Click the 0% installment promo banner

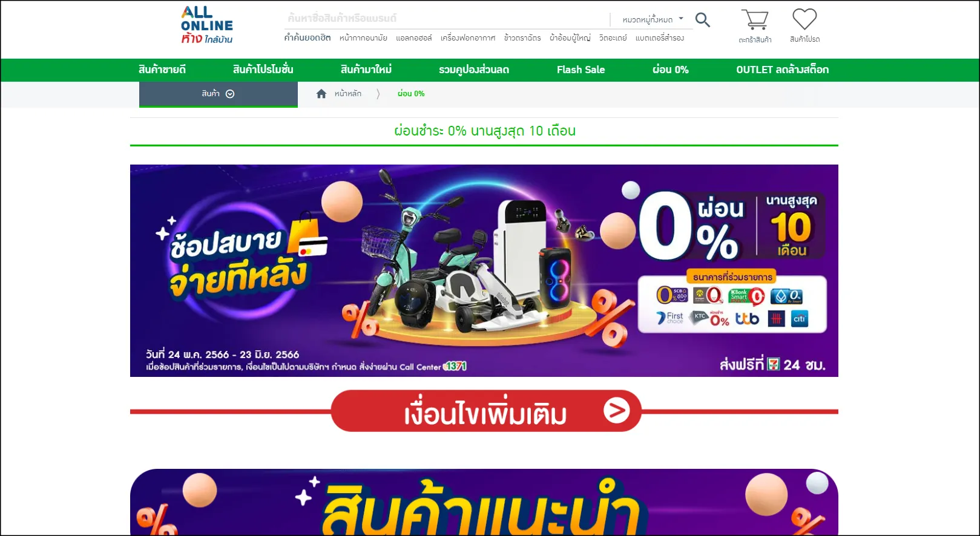(484, 270)
